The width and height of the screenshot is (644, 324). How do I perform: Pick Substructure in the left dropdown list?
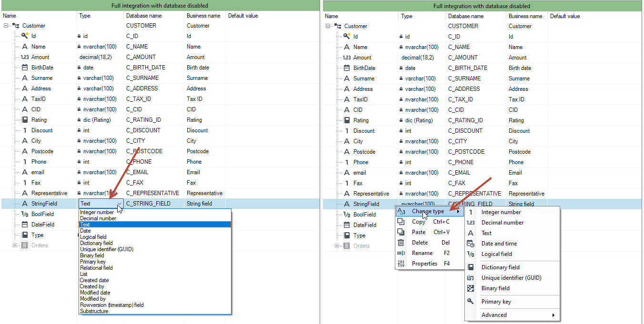[x=155, y=311]
